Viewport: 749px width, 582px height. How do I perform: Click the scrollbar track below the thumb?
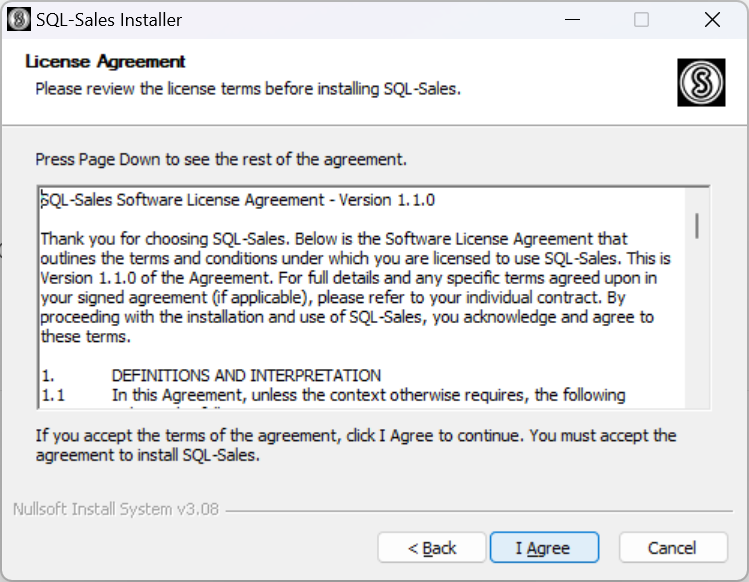click(697, 323)
